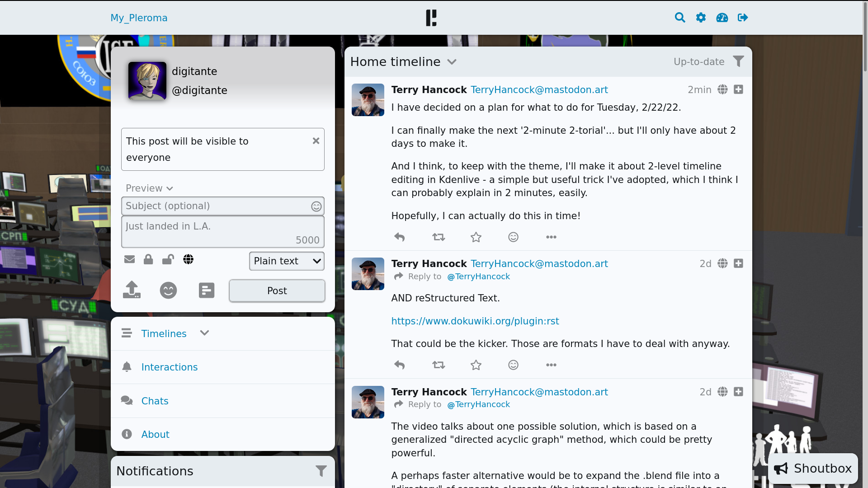This screenshot has height=488, width=868.
Task: Click upload media icon in post form
Action: click(132, 290)
